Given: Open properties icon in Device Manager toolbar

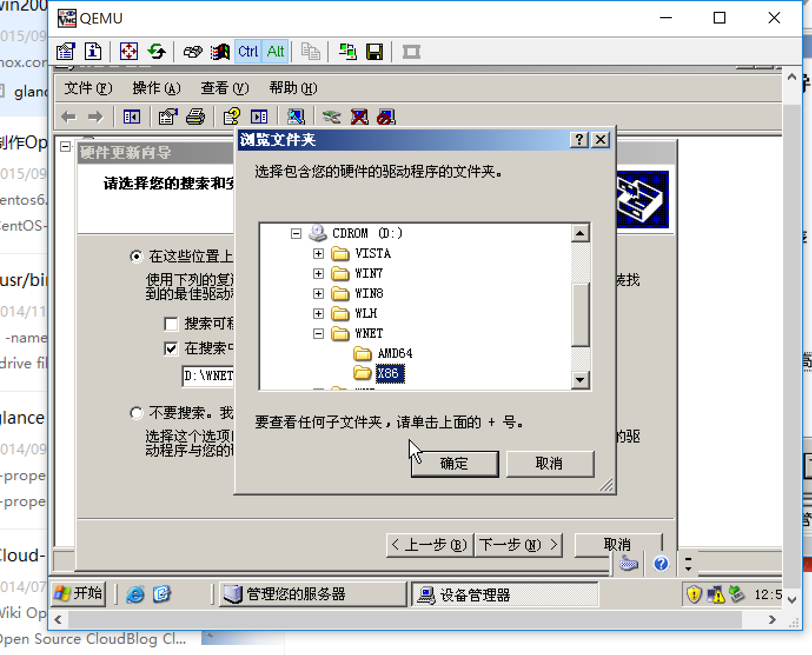Looking at the screenshot, I should coord(168,117).
